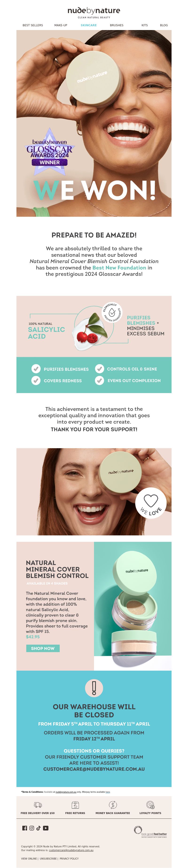Click the Glosscar Awards hero image
This screenshot has width=188, height=868.
tap(94, 123)
